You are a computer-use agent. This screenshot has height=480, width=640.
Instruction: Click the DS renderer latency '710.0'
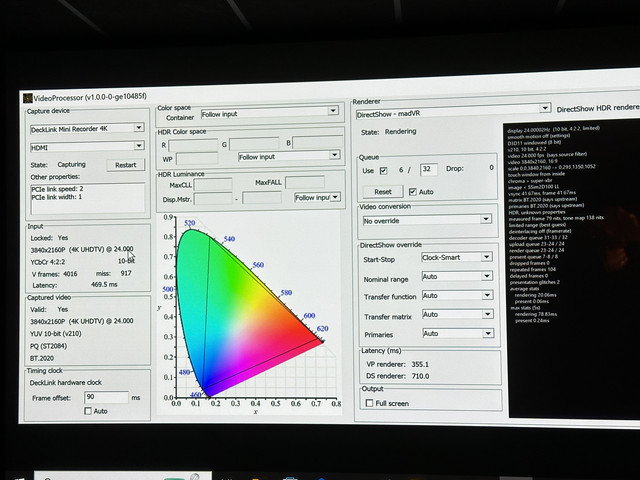[x=420, y=376]
